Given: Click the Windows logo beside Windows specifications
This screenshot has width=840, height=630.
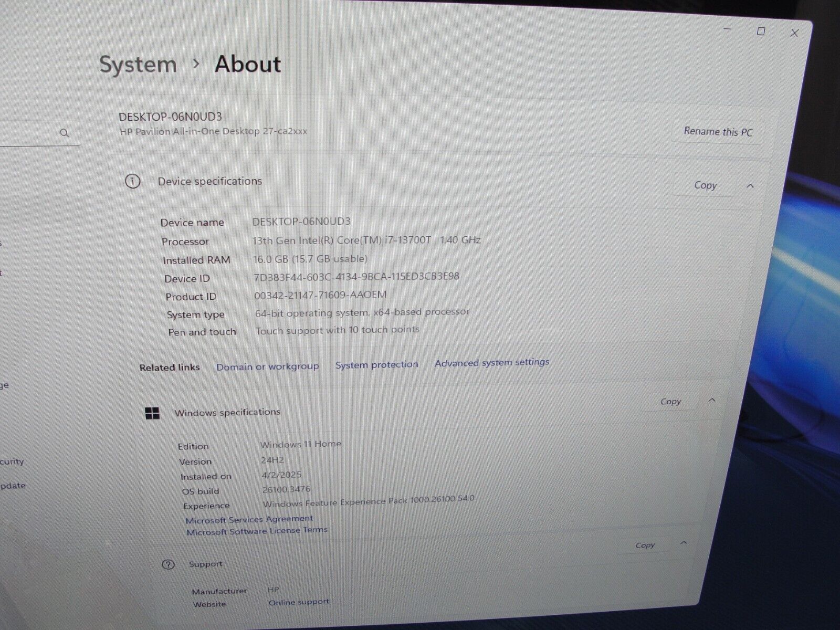Looking at the screenshot, I should (x=152, y=414).
